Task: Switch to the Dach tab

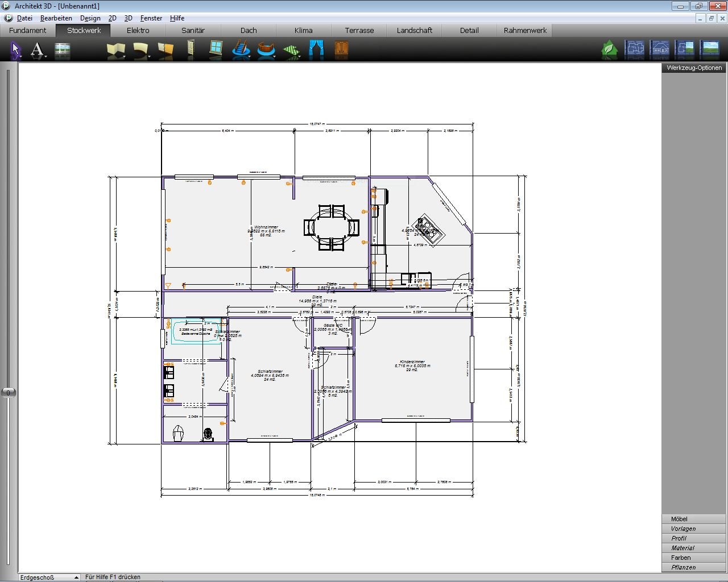Action: tap(249, 31)
